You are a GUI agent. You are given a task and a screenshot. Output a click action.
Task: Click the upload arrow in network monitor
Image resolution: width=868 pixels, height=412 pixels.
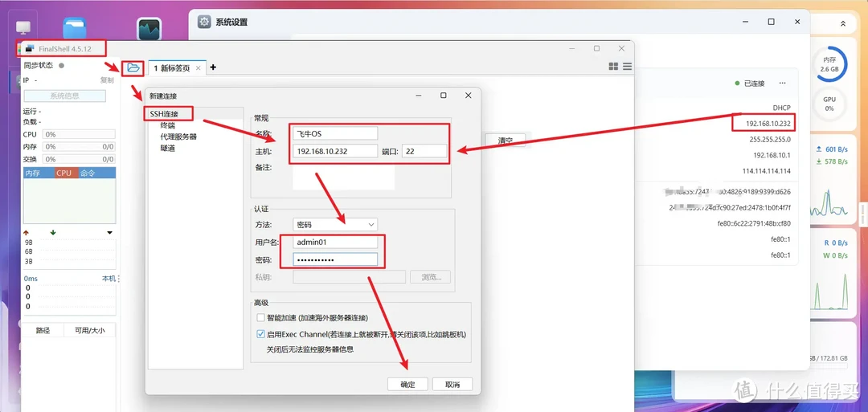[x=26, y=233]
